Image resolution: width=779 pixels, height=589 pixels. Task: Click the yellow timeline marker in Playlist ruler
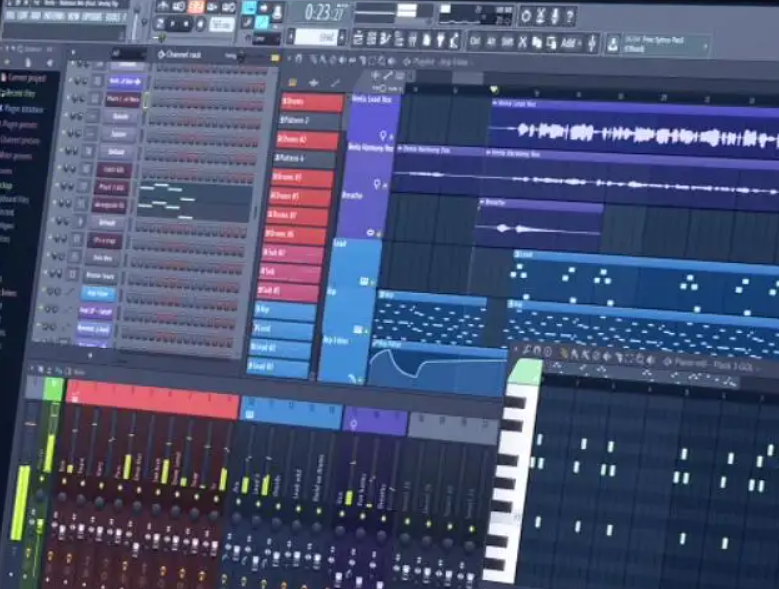tap(494, 90)
